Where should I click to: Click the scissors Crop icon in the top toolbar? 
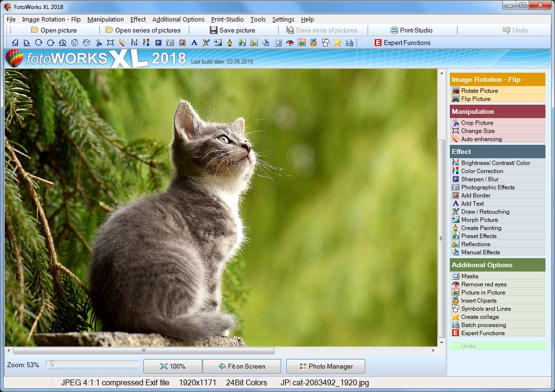(x=99, y=43)
